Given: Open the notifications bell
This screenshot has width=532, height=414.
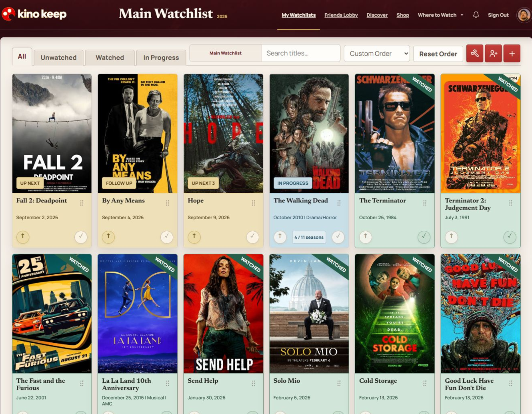Looking at the screenshot, I should [x=476, y=15].
